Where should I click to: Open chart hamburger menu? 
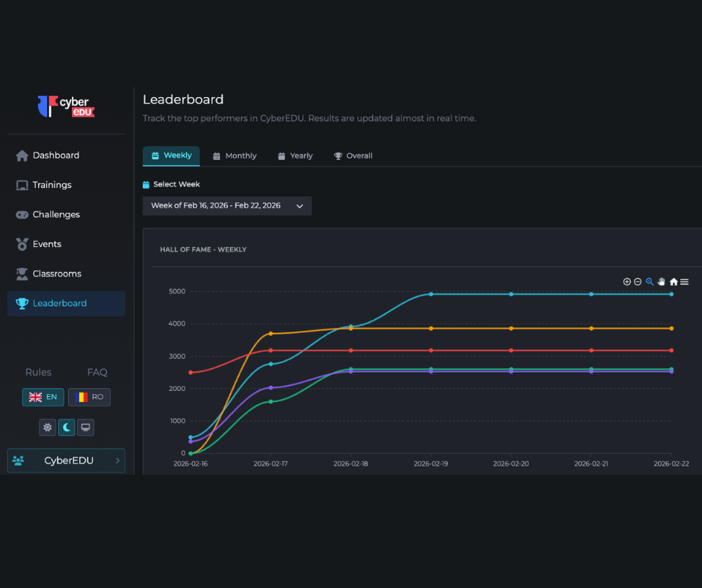(685, 281)
